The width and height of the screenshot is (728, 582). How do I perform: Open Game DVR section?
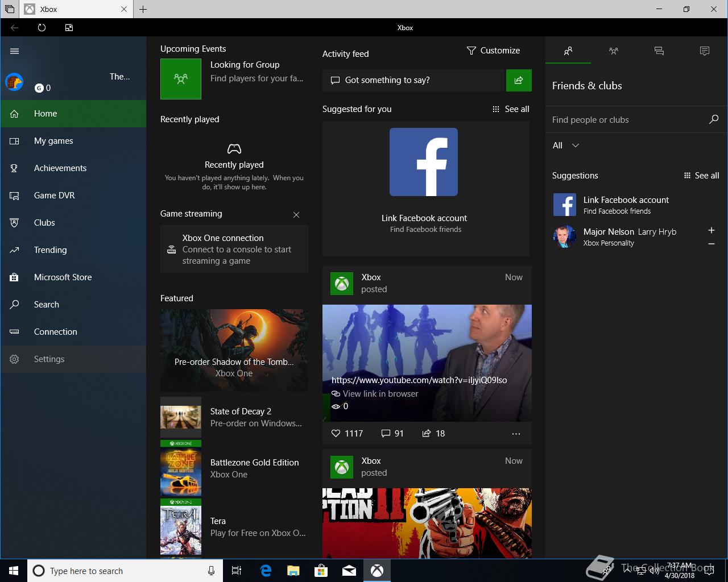pos(73,196)
